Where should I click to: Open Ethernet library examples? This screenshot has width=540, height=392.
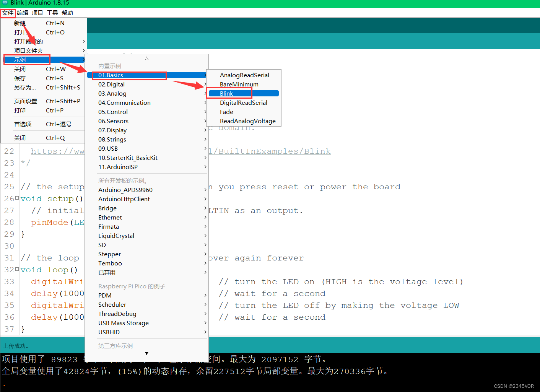147,217
